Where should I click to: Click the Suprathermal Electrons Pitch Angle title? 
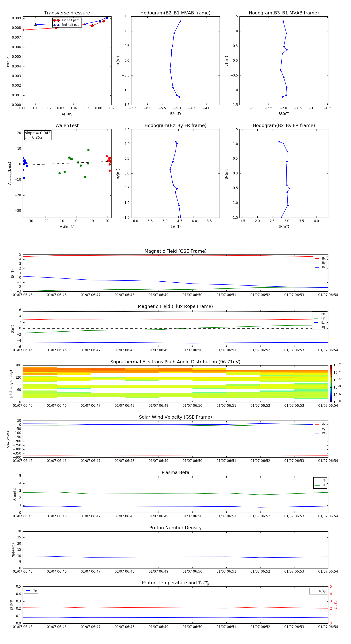(175, 362)
